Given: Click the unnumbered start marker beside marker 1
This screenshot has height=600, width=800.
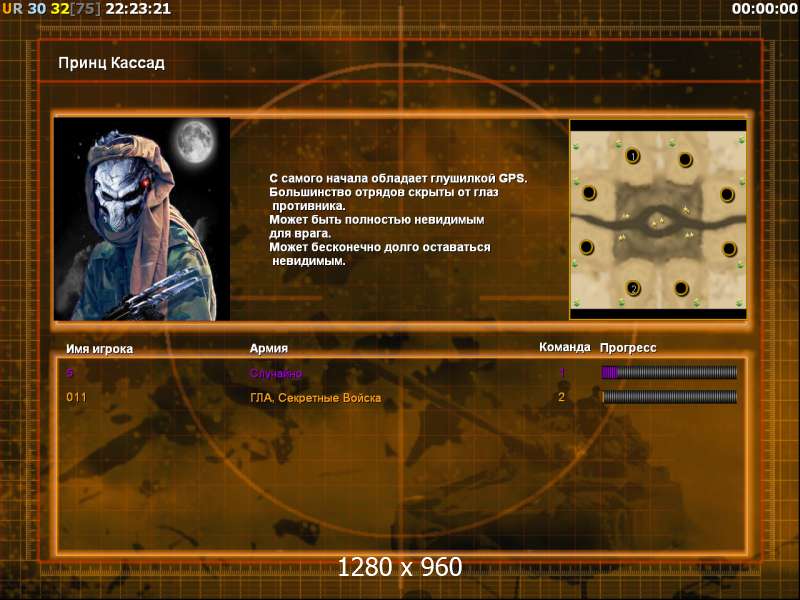Looking at the screenshot, I should click(685, 160).
